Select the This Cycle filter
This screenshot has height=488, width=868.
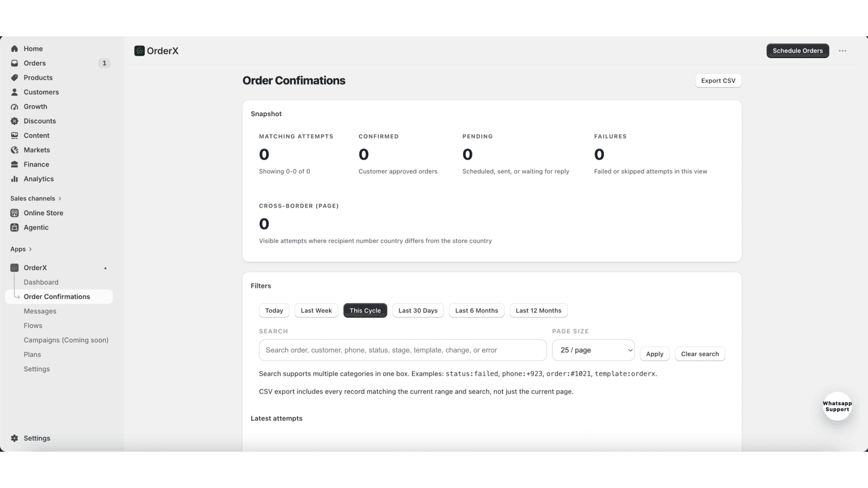(x=365, y=311)
